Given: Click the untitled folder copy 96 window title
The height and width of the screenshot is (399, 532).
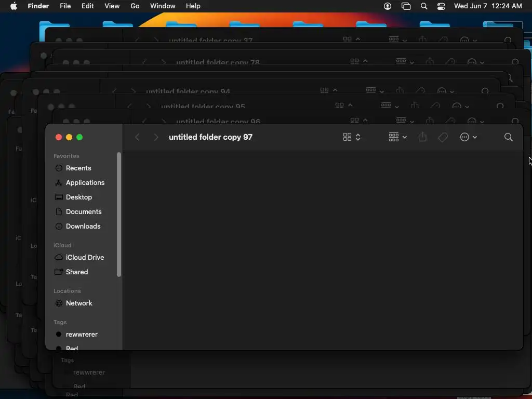Looking at the screenshot, I should [218, 121].
